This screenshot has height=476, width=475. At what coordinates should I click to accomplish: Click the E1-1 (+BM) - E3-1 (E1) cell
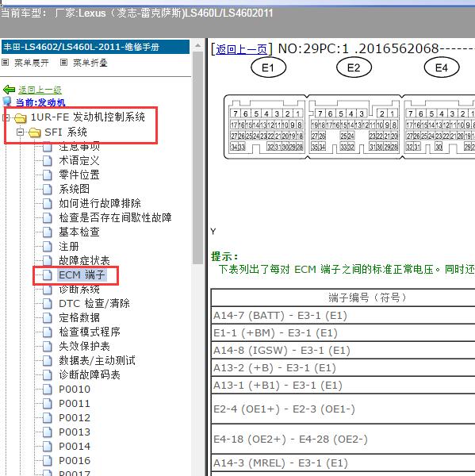[x=343, y=333]
